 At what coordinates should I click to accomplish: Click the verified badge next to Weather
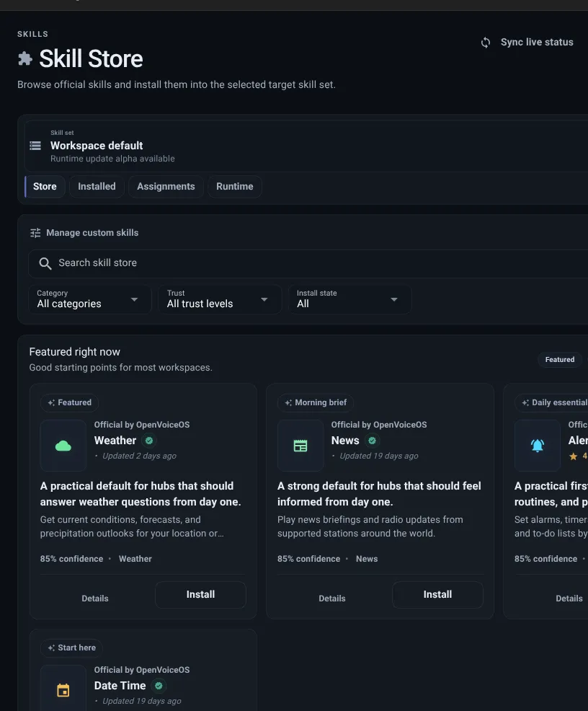click(x=148, y=440)
